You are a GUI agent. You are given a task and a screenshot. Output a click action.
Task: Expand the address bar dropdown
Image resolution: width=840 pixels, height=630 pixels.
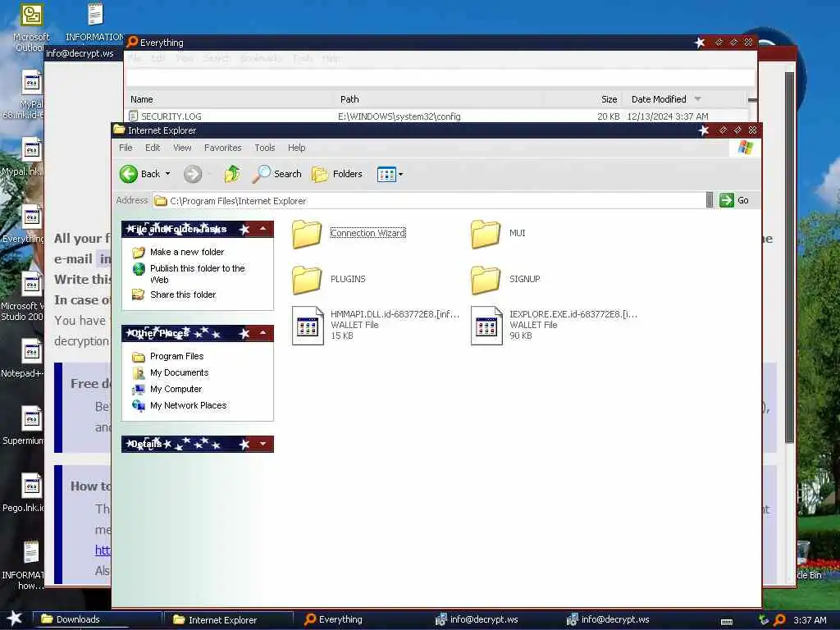click(710, 200)
